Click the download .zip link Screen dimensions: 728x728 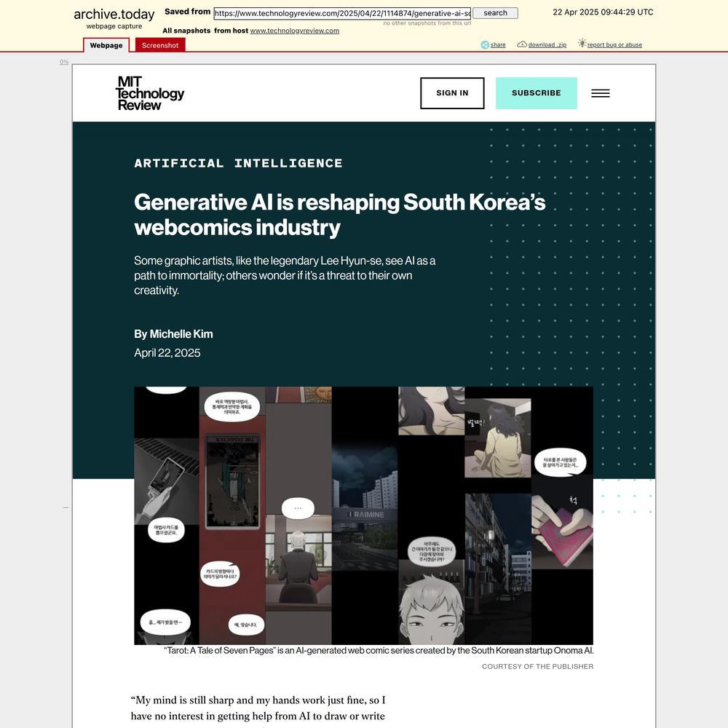pyautogui.click(x=547, y=44)
